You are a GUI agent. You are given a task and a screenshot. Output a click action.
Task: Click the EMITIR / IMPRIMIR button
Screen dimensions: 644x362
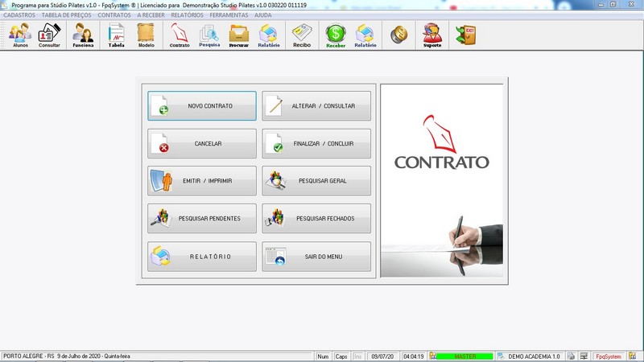(202, 181)
